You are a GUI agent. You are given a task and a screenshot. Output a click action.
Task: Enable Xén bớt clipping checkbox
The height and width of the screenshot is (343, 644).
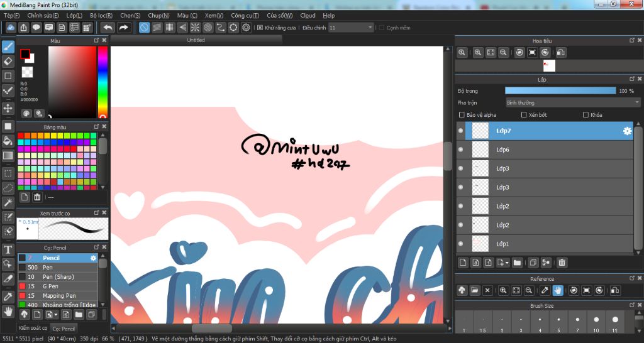click(x=524, y=115)
